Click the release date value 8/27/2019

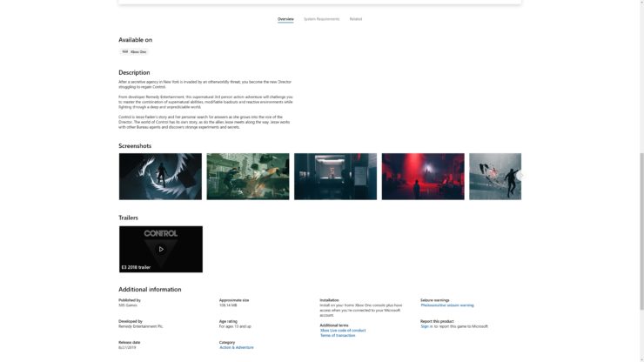tap(127, 347)
